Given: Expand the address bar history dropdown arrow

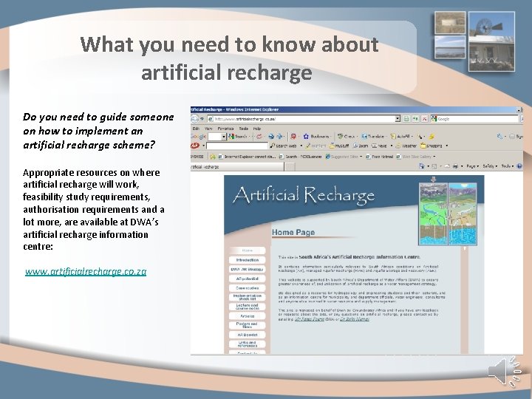Looking at the screenshot, I should [x=398, y=119].
